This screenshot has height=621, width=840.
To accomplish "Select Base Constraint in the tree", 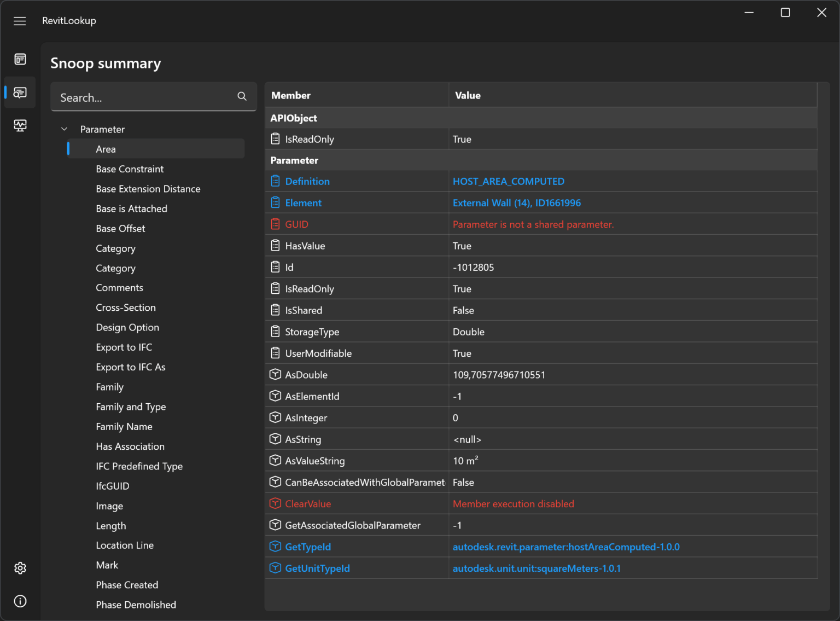I will coord(130,169).
